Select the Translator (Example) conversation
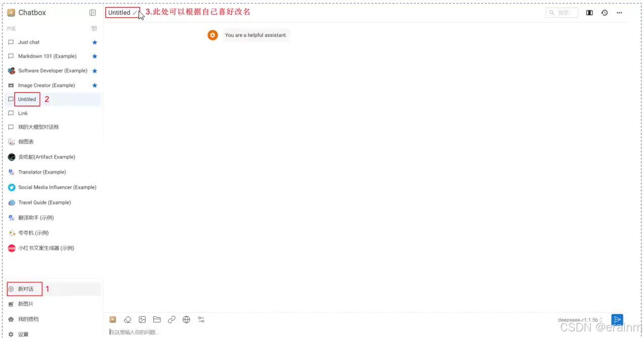Viewport: 644px width, 338px height. [x=42, y=172]
